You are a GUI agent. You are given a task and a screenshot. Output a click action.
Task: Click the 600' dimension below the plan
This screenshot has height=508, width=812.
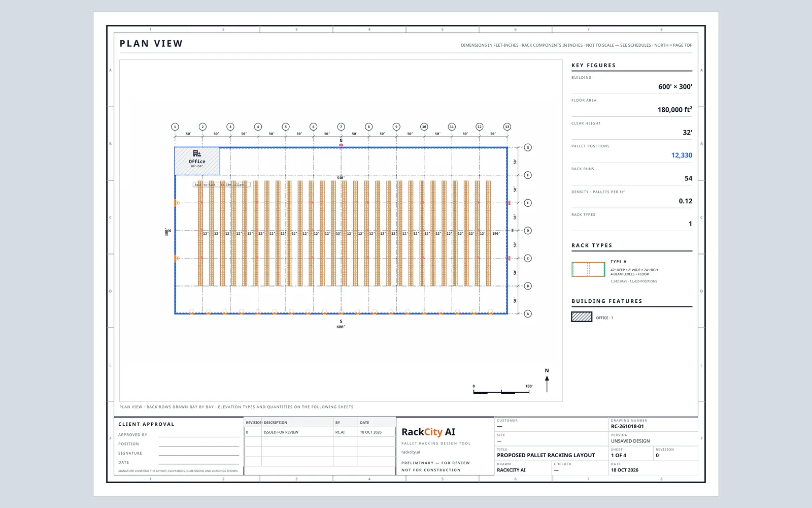[341, 327]
